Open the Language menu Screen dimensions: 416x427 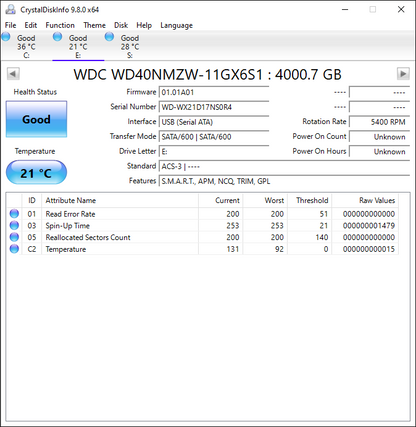(x=176, y=25)
